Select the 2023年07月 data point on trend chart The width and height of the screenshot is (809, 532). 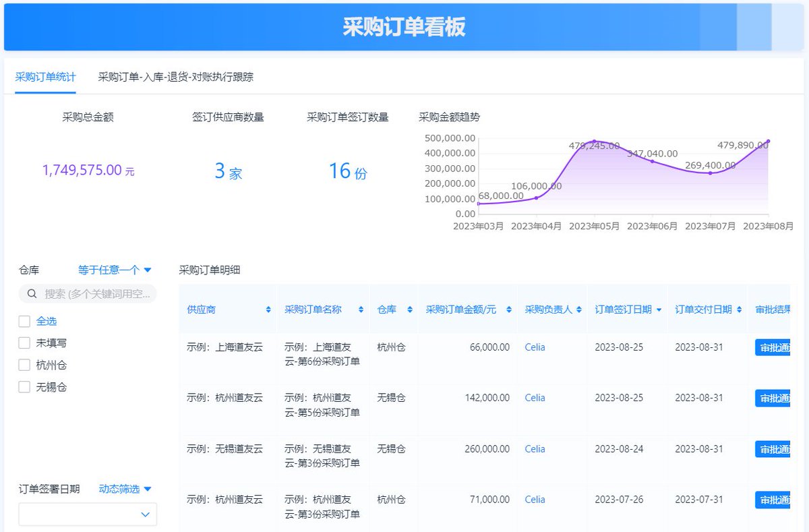(710, 173)
